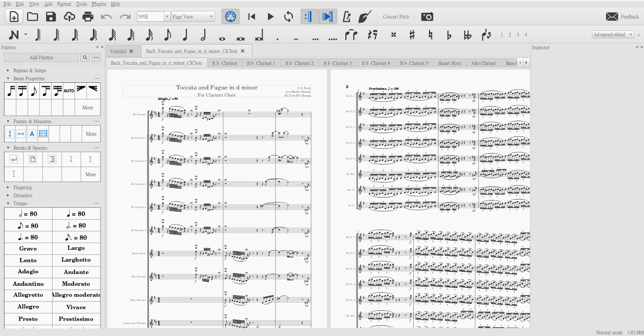Insert a rest using the rest icon
The height and width of the screenshot is (336, 644).
[x=373, y=35]
